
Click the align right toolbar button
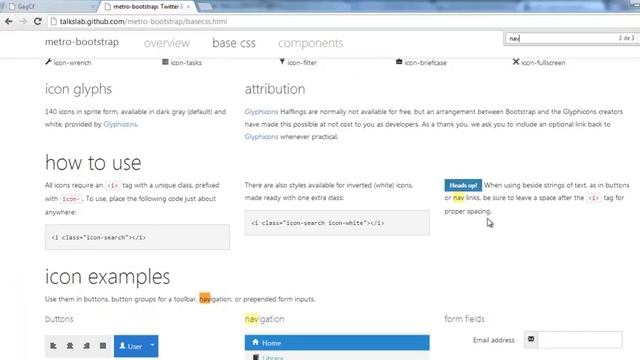click(87, 346)
